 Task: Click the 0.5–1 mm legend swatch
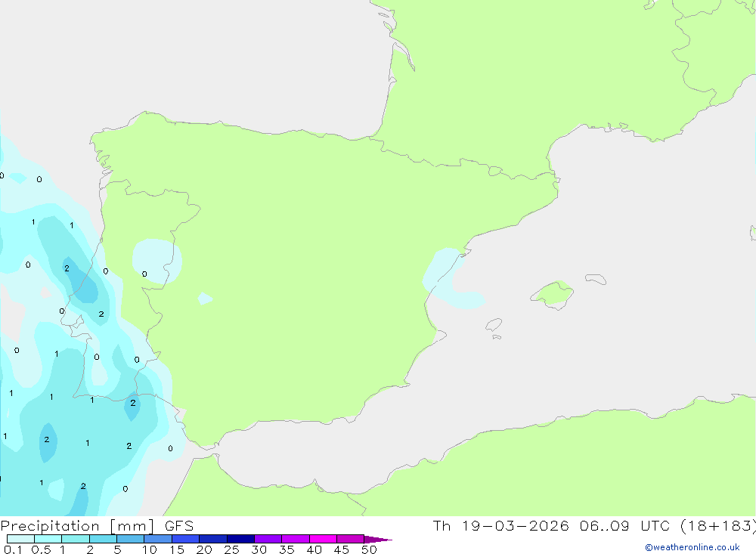pos(48,539)
